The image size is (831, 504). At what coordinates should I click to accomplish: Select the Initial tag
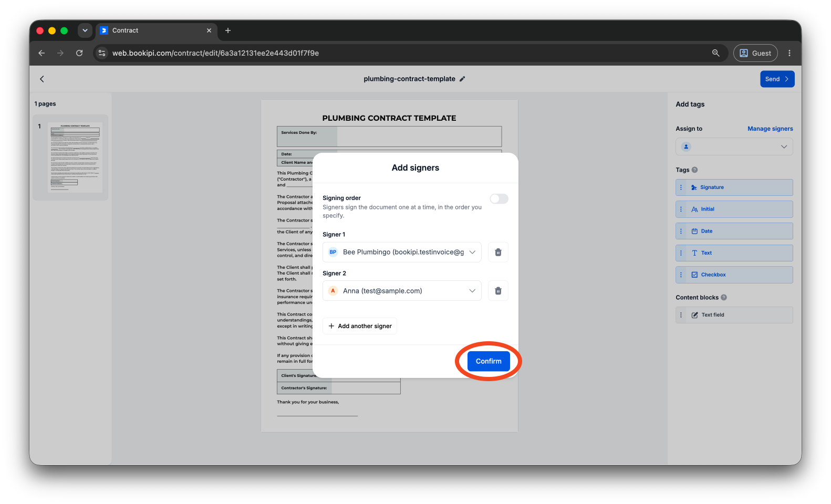coord(734,209)
